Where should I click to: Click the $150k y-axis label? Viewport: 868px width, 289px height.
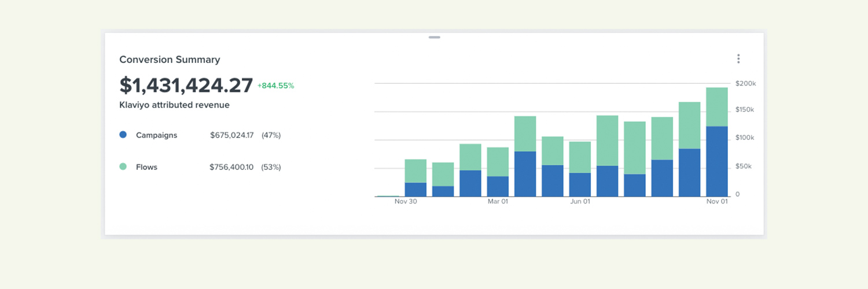(x=745, y=110)
